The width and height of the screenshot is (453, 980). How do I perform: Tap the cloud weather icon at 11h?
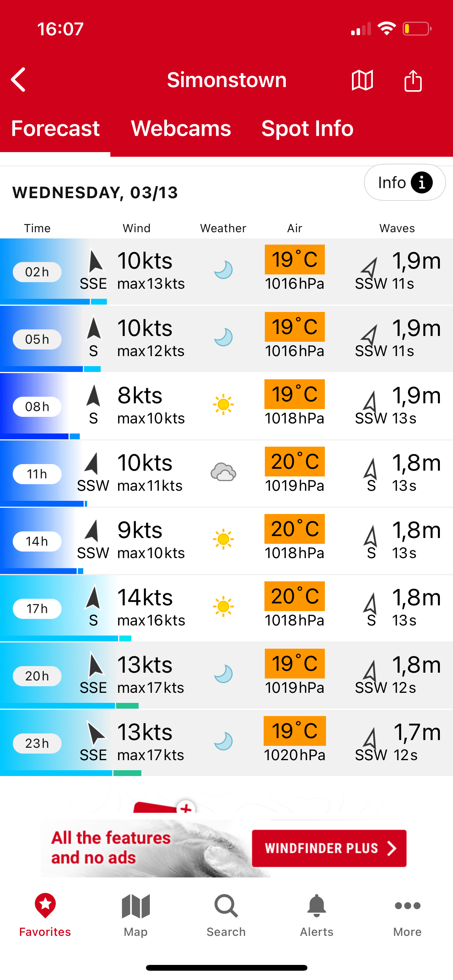click(x=223, y=472)
